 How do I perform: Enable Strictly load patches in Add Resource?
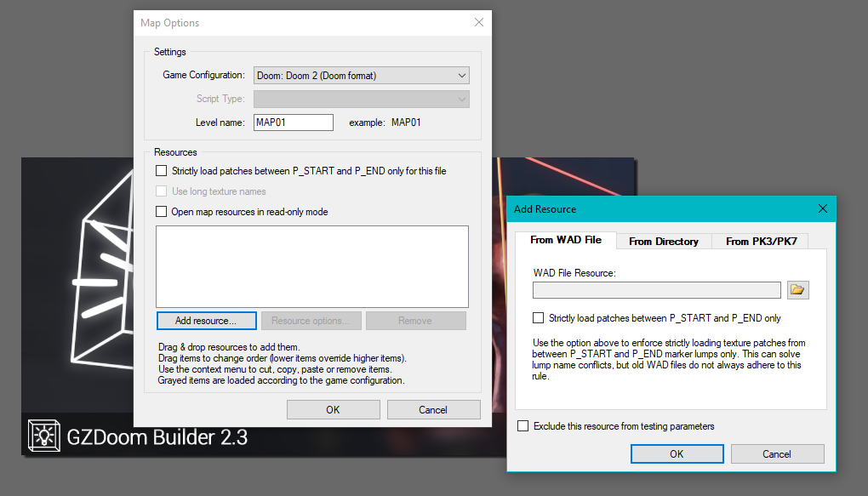point(538,318)
